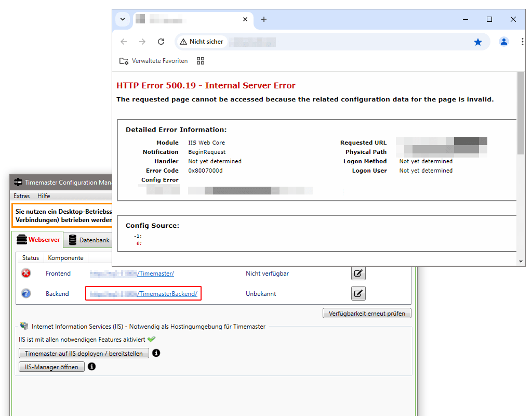This screenshot has width=532, height=416.
Task: Open the Hilfe menu
Action: pos(44,196)
